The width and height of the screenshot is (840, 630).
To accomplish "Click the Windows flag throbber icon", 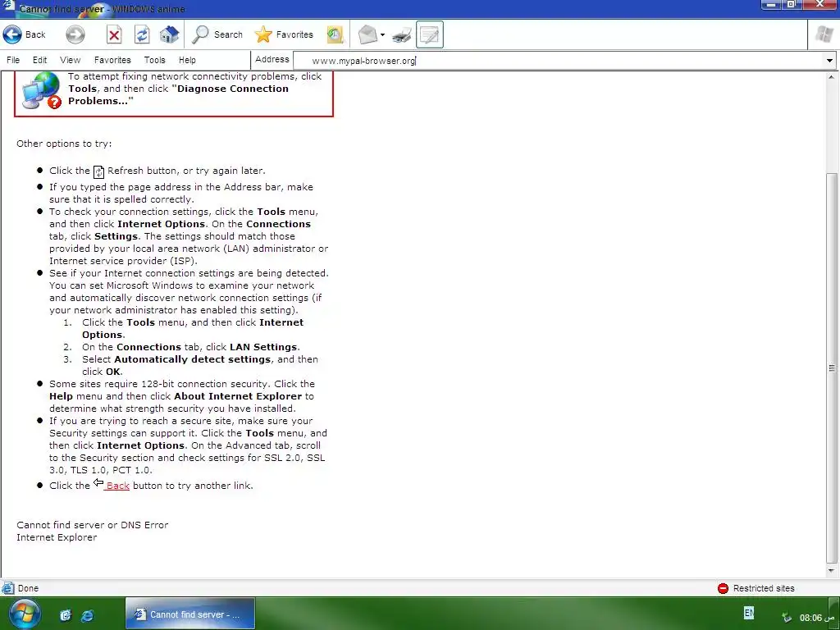I will click(x=824, y=34).
